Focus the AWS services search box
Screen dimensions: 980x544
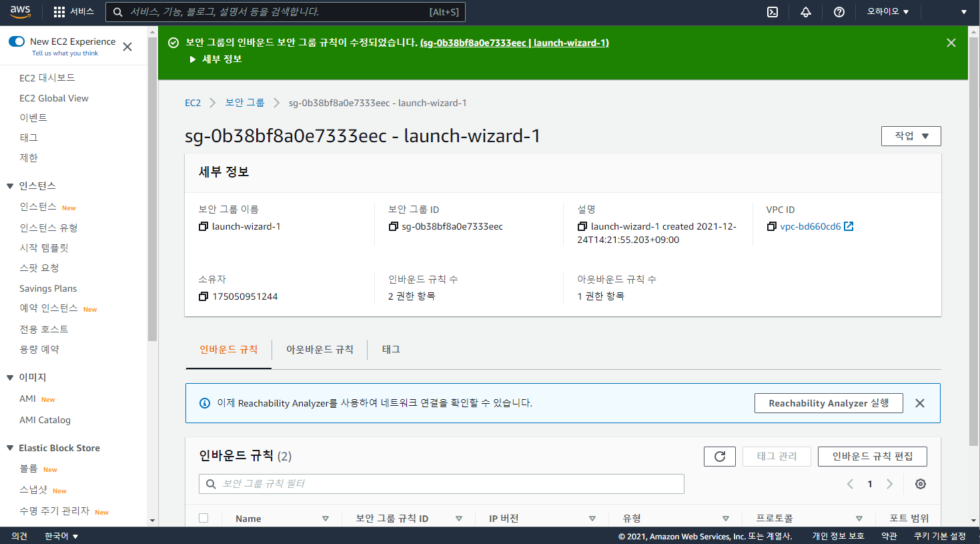tap(286, 12)
